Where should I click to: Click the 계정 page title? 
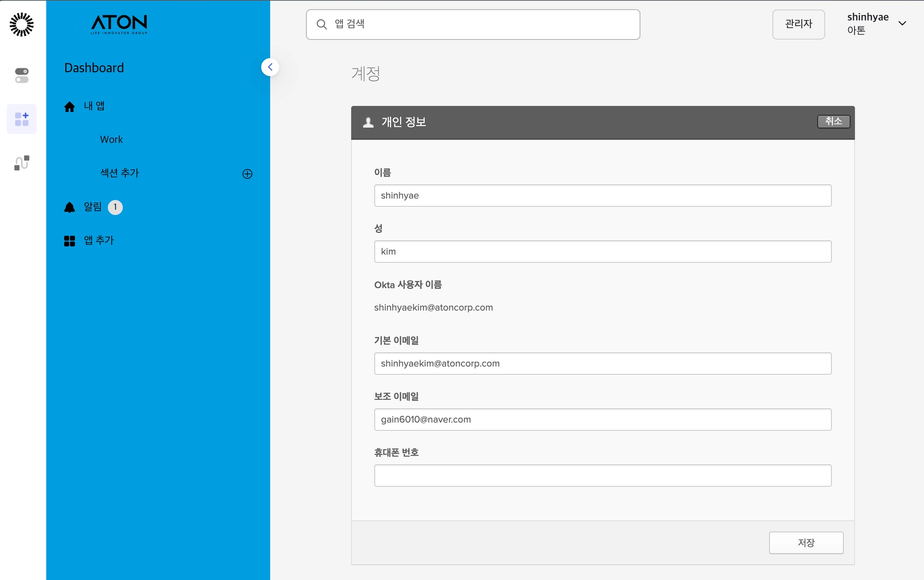pyautogui.click(x=366, y=74)
